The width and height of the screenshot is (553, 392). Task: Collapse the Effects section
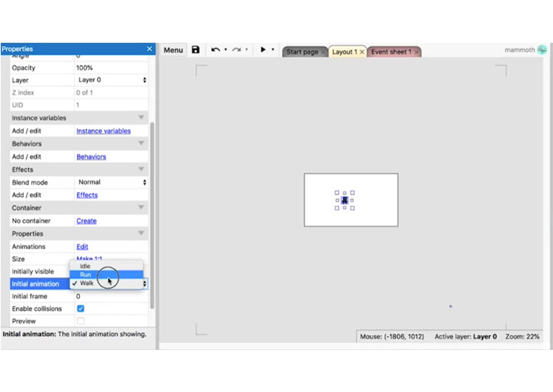coord(141,170)
